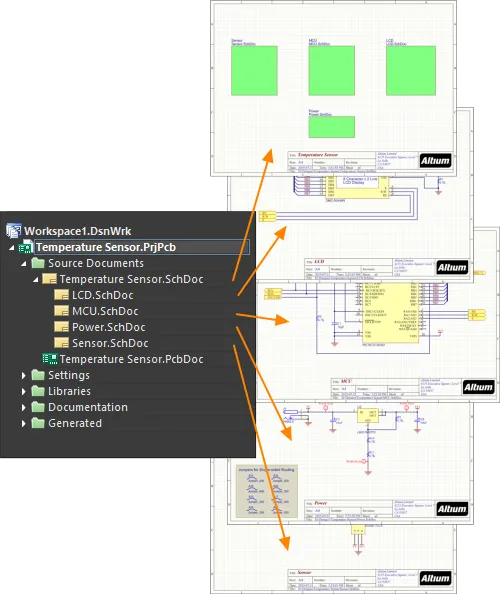Expand the Libraries folder
Image resolution: width=500 pixels, height=594 pixels.
[x=23, y=391]
